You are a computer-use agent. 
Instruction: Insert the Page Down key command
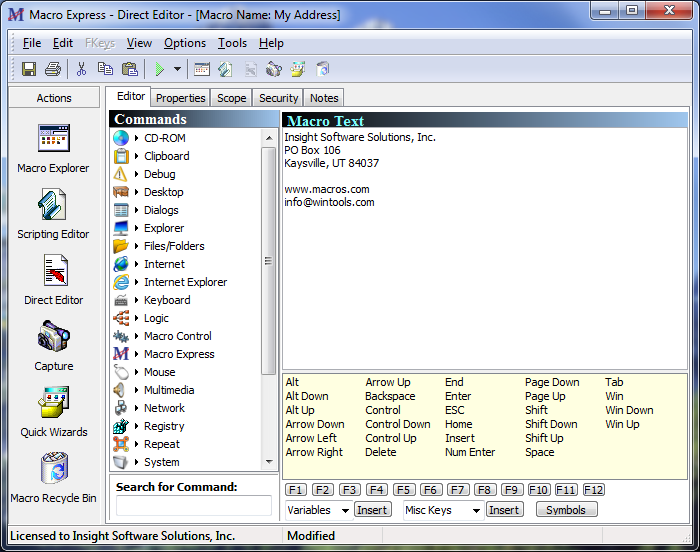tap(552, 382)
